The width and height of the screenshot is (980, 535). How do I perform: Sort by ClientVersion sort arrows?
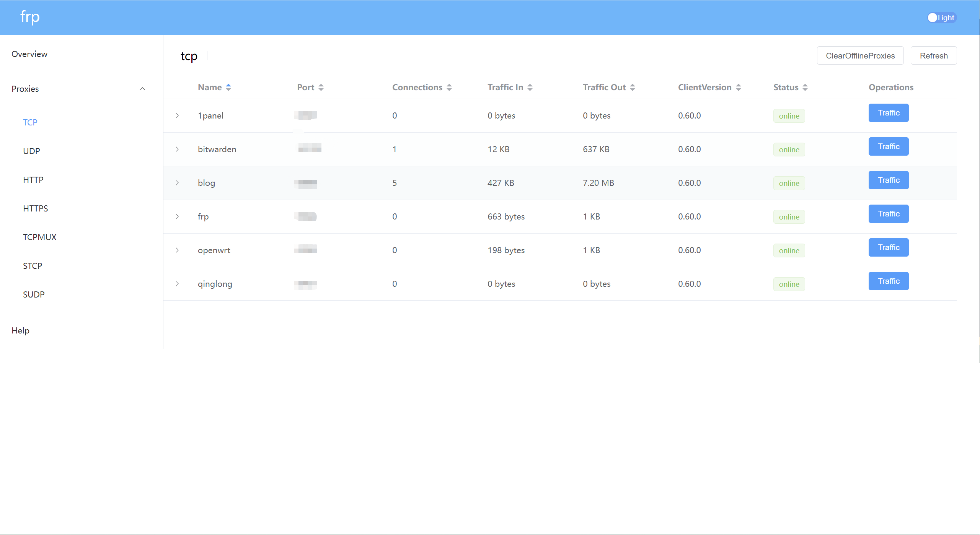(739, 88)
